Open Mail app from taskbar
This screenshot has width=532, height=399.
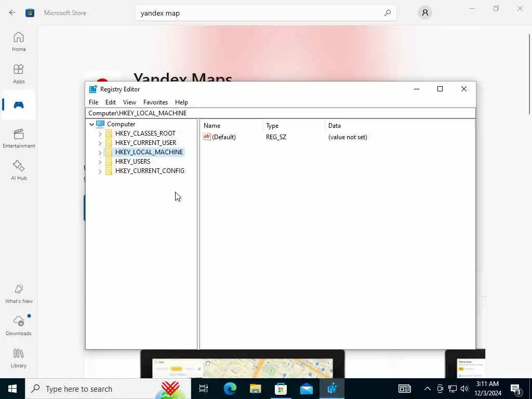pos(306,389)
